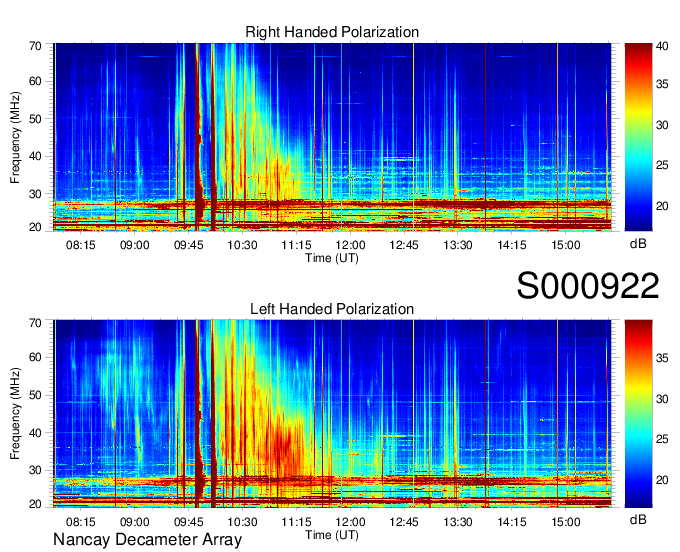Viewport: 680px width, 552px height.
Task: Click the 70 frequency tick, top plot
Action: 35,46
